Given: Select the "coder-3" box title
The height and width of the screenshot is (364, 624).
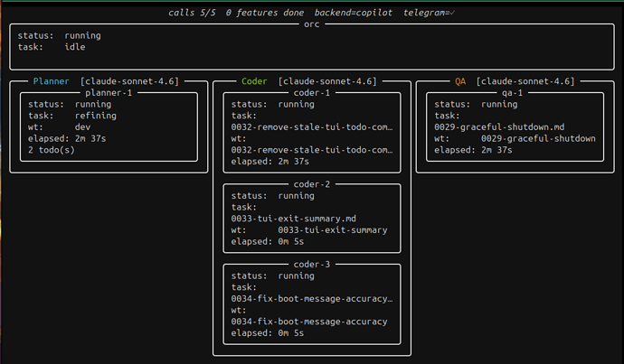Looking at the screenshot, I should 312,265.
